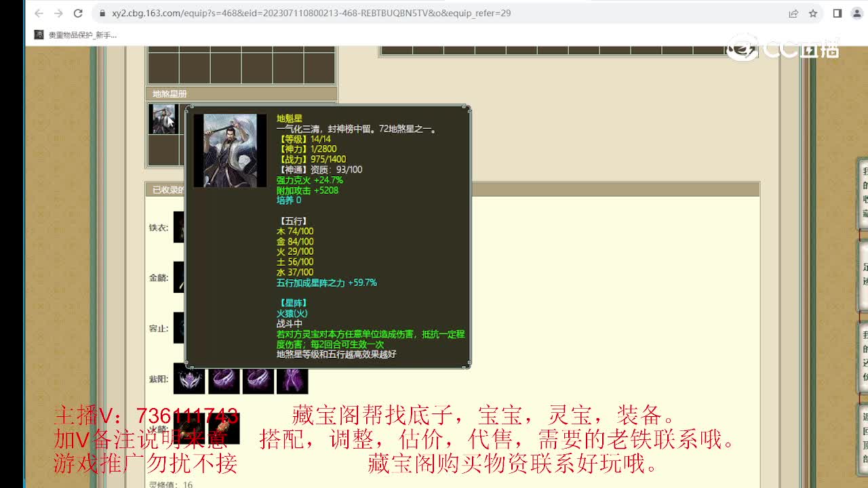This screenshot has height=488, width=868.
Task: Open the 地魁星 thumbnail in the 地煞星册 panel
Action: point(163,118)
